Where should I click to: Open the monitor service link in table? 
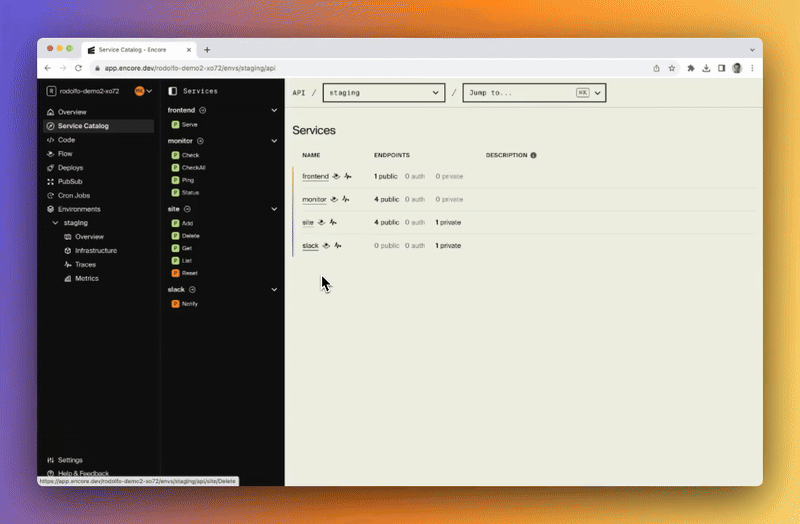pyautogui.click(x=314, y=199)
